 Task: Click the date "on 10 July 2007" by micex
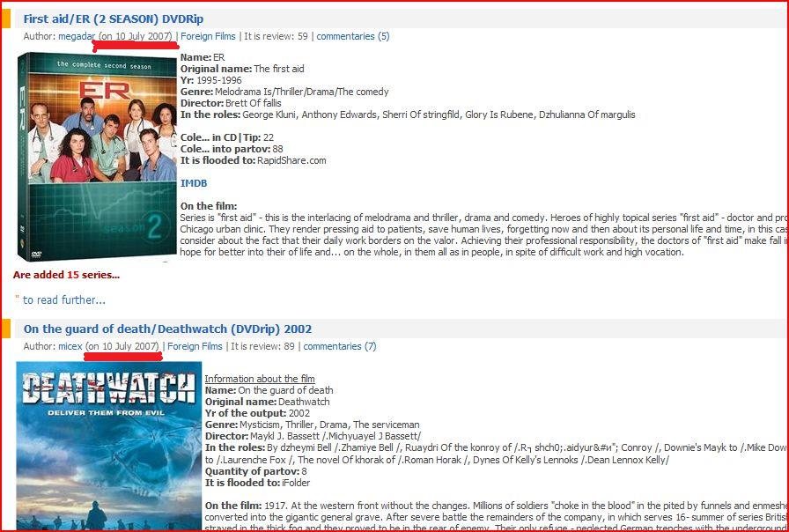coord(122,346)
